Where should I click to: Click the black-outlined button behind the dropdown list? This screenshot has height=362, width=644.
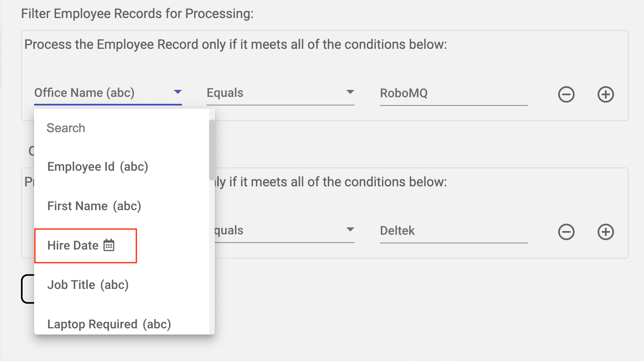(28, 289)
